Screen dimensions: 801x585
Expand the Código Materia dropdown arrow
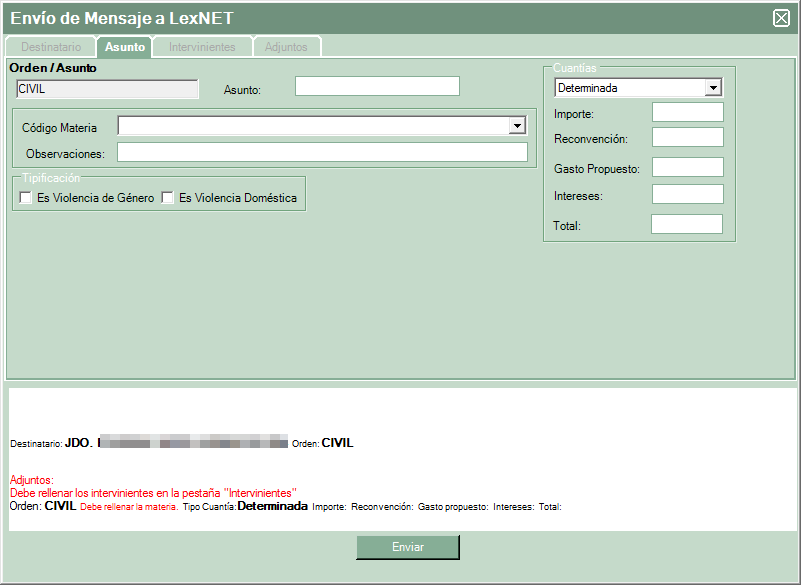[x=517, y=126]
